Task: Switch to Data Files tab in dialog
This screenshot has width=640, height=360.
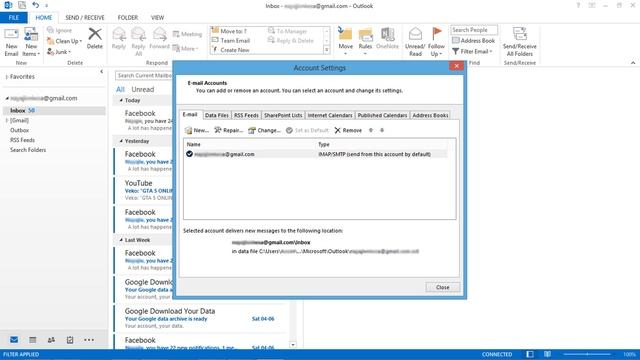Action: [217, 115]
